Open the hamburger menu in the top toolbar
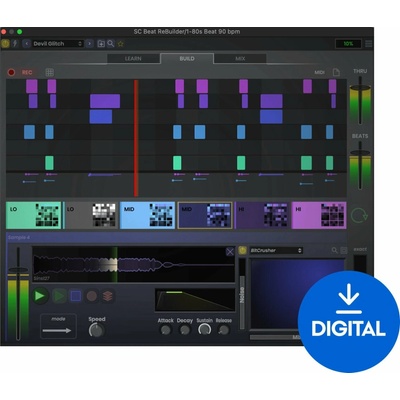The height and width of the screenshot is (400, 400). tap(368, 44)
